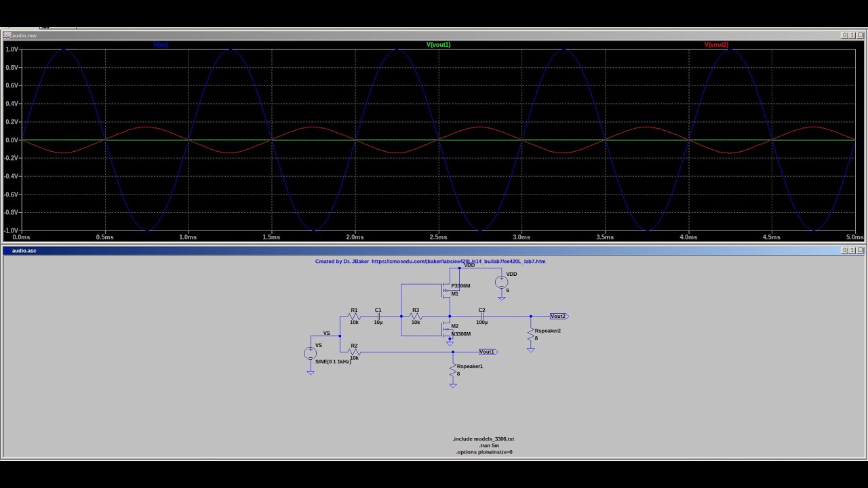Click the M2 NMOS transistor symbol
The width and height of the screenshot is (868, 488).
(x=446, y=329)
